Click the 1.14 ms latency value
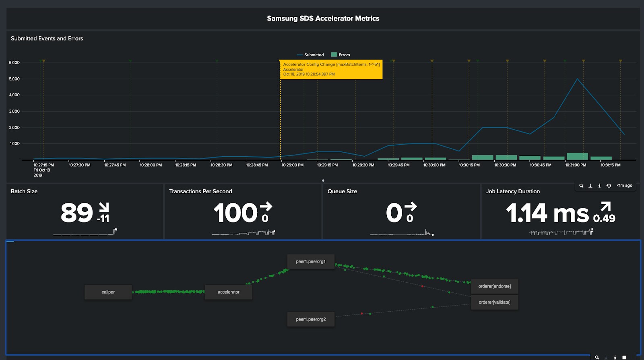The image size is (644, 360). 547,213
